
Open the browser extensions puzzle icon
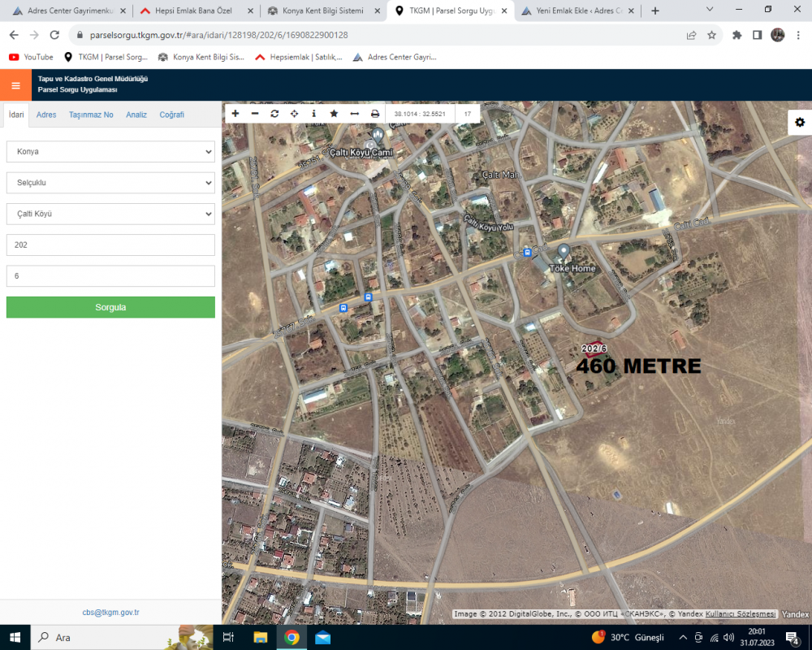737,35
